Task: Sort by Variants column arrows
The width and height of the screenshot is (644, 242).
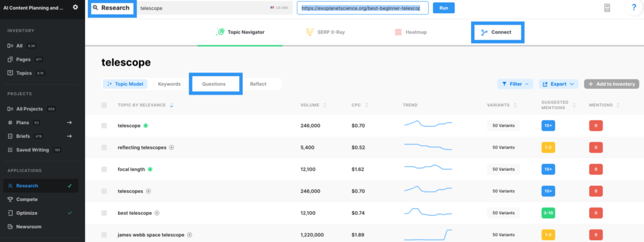Action: 515,105
